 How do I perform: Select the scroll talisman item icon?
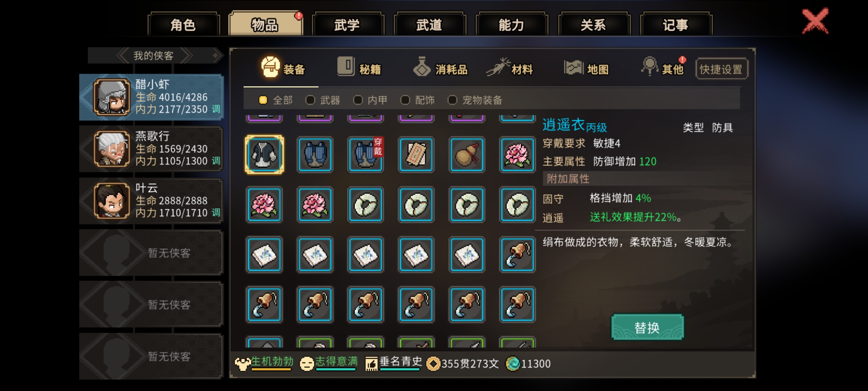[x=416, y=155]
